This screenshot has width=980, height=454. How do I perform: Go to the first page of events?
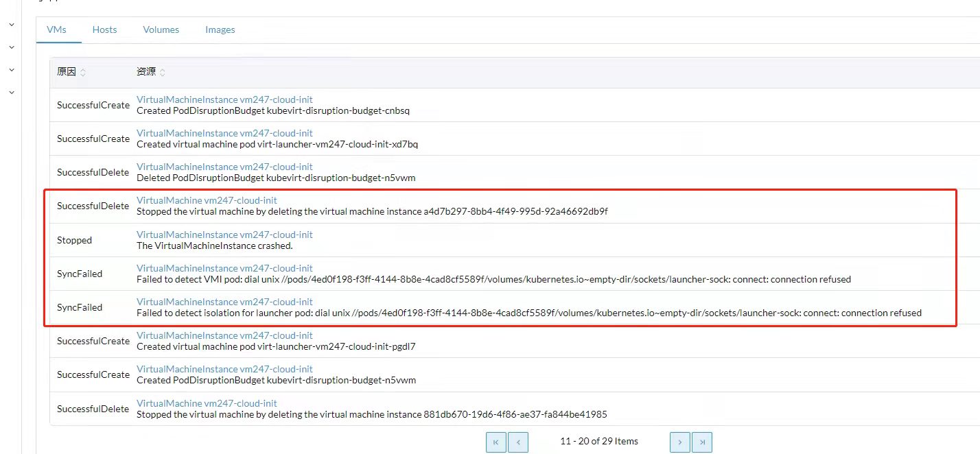pos(496,442)
